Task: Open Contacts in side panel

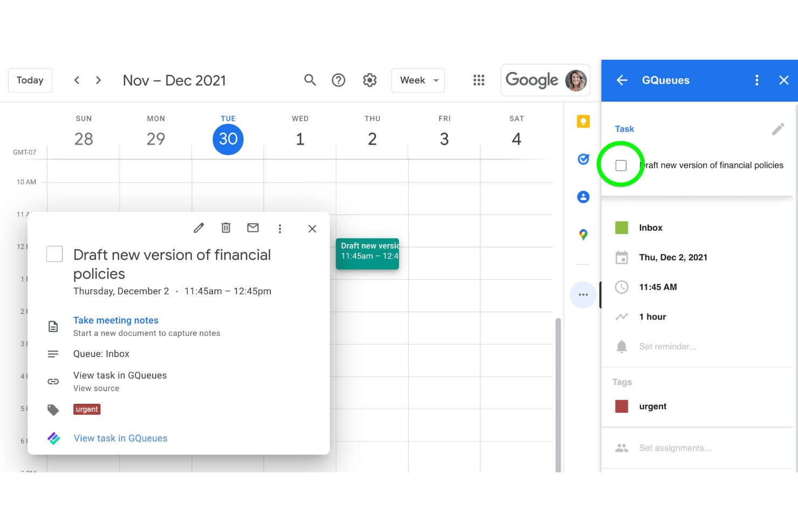Action: click(583, 197)
